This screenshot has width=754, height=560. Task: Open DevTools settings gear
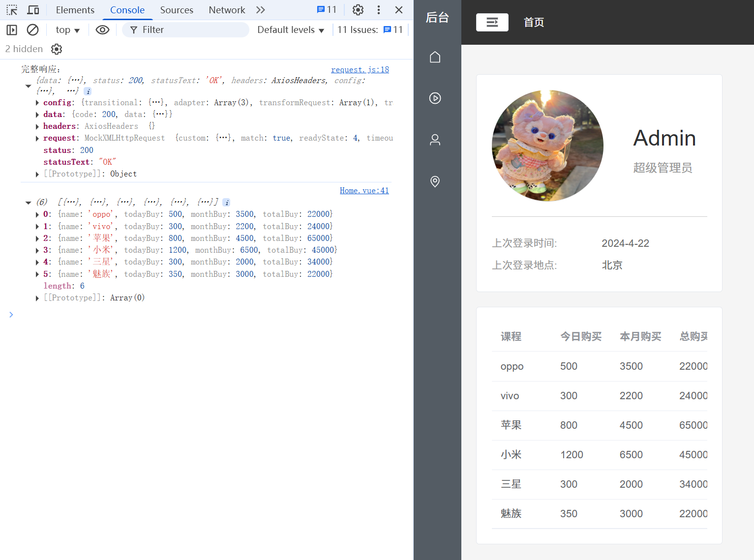pyautogui.click(x=358, y=10)
